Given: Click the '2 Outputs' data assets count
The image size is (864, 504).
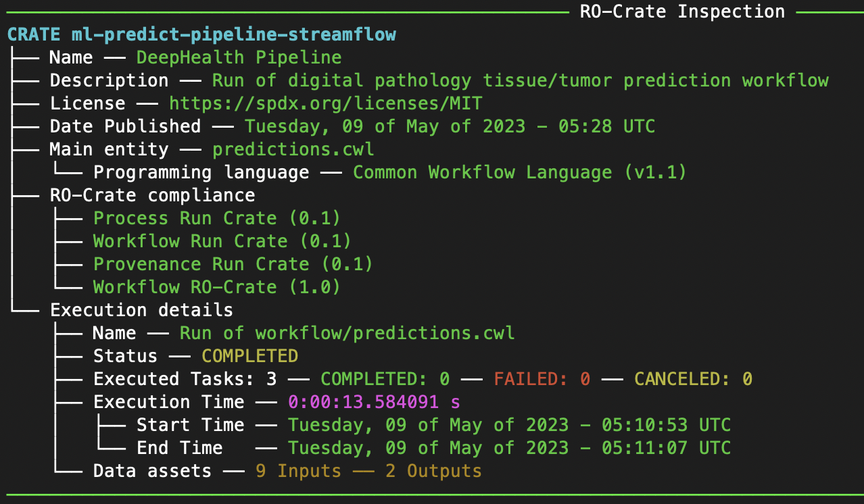Looking at the screenshot, I should pos(434,471).
